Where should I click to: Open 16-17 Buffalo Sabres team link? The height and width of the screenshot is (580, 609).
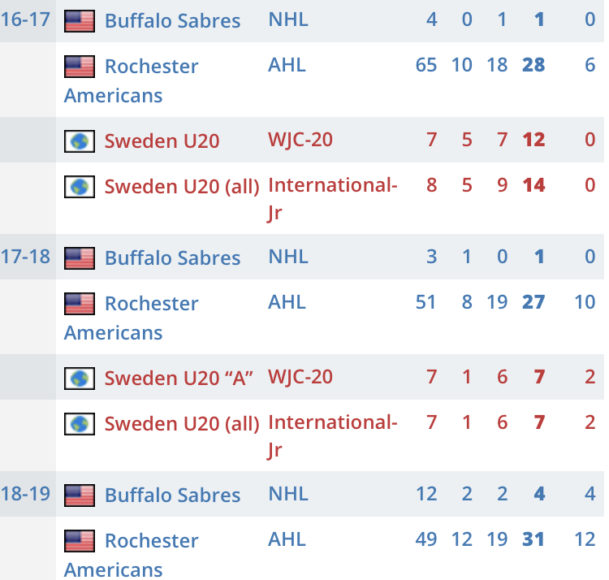tap(172, 21)
